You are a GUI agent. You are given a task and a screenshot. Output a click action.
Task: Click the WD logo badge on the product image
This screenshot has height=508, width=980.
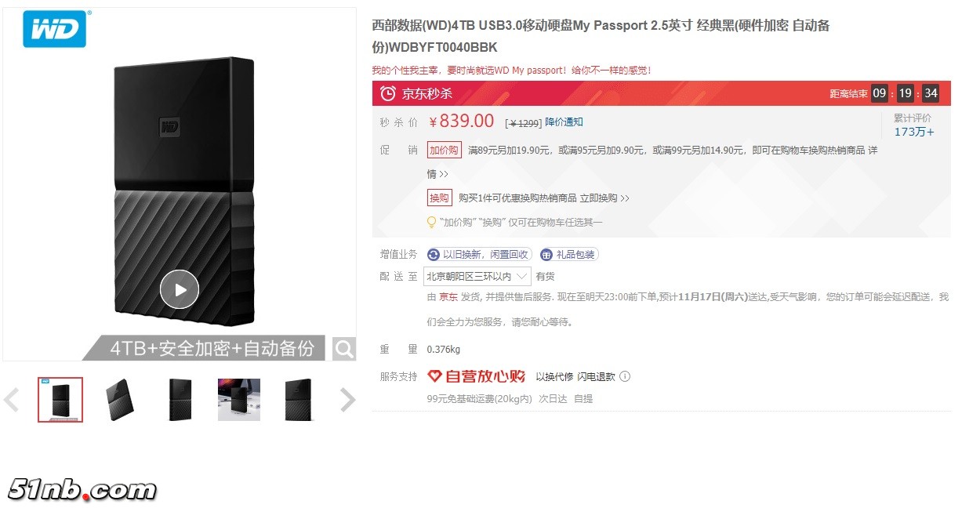[54, 29]
